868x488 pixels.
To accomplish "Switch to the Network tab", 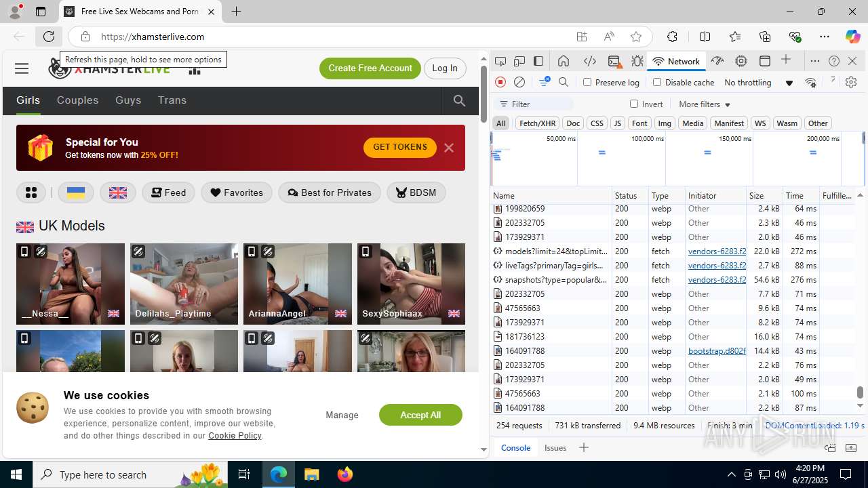I will [675, 61].
